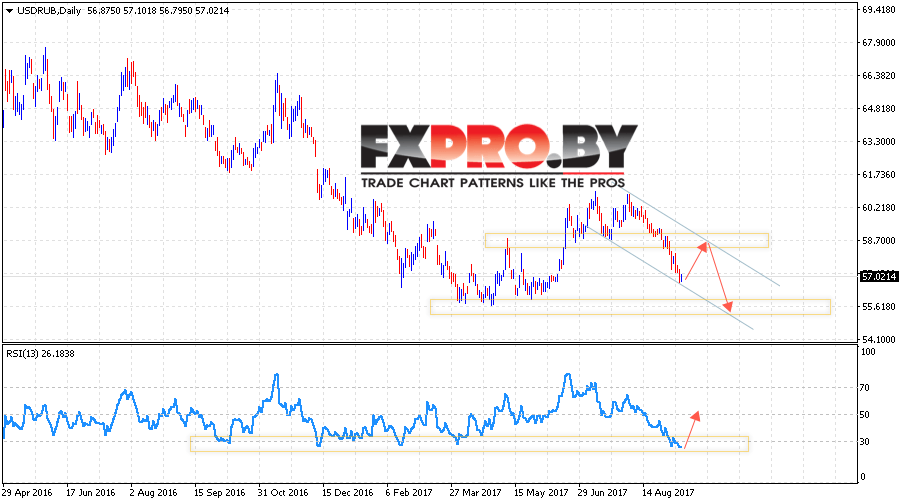
Task: Click the 61.7360 price axis label
Action: point(879,175)
